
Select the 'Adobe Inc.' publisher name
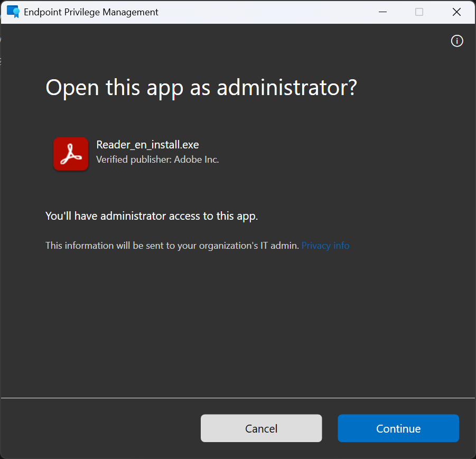point(197,159)
